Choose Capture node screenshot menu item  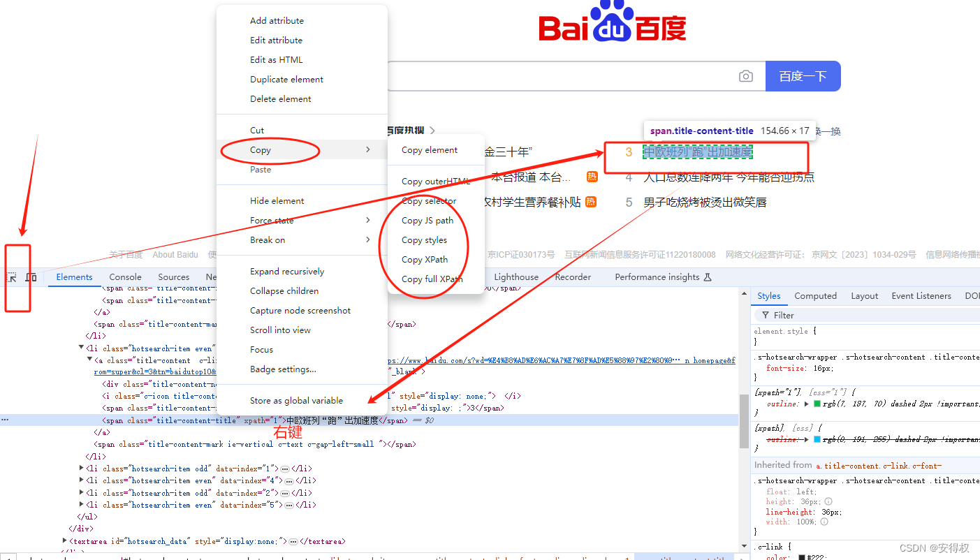coord(302,310)
